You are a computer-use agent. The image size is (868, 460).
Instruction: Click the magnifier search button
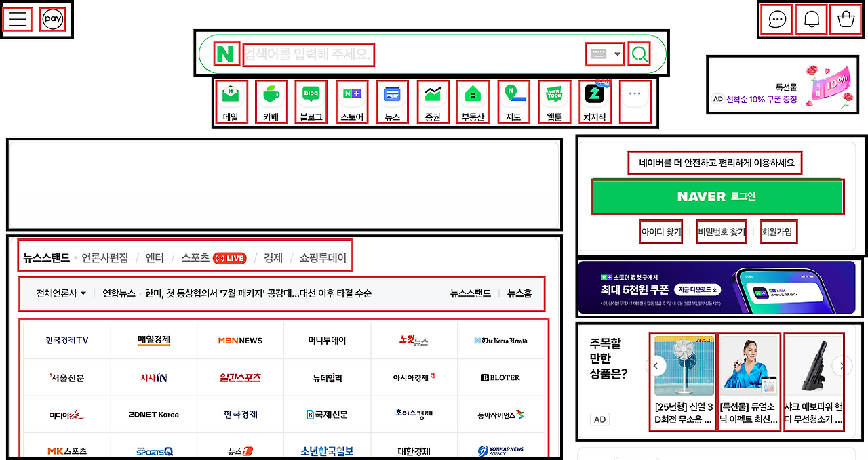tap(639, 54)
